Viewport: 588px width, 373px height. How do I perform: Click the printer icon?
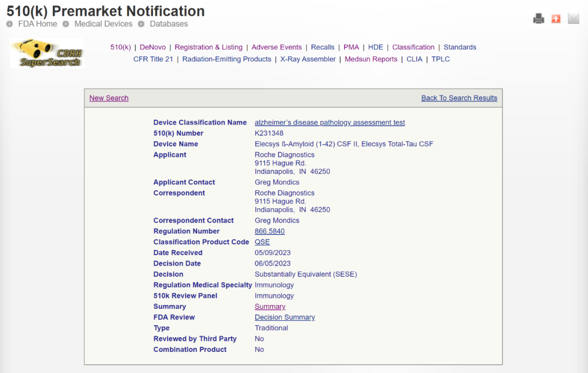[x=538, y=19]
